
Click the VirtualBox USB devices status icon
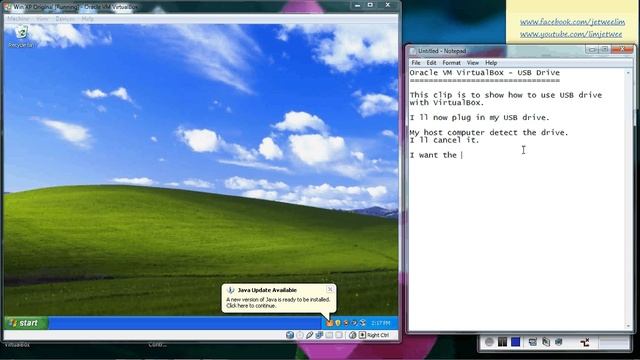309,335
